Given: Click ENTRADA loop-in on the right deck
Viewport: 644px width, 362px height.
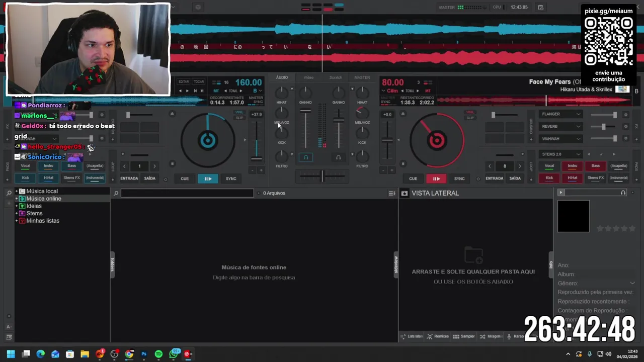Looking at the screenshot, I should pyautogui.click(x=494, y=178).
